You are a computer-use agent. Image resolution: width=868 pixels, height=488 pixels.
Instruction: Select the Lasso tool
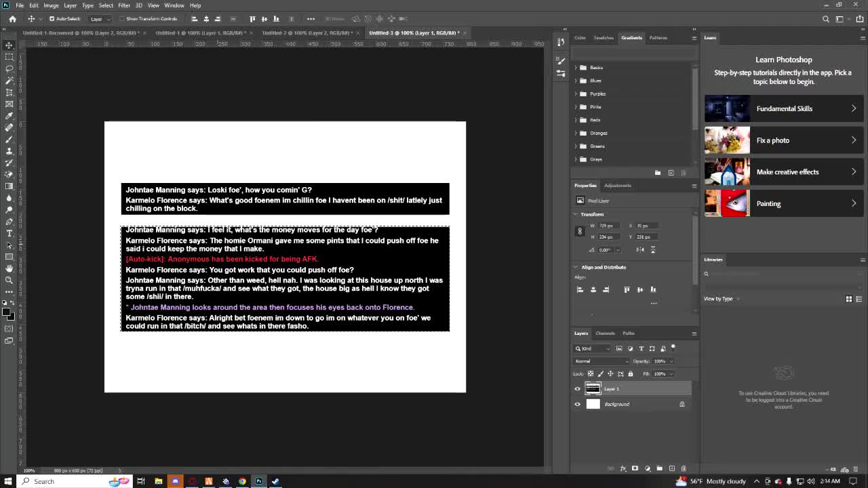(9, 68)
